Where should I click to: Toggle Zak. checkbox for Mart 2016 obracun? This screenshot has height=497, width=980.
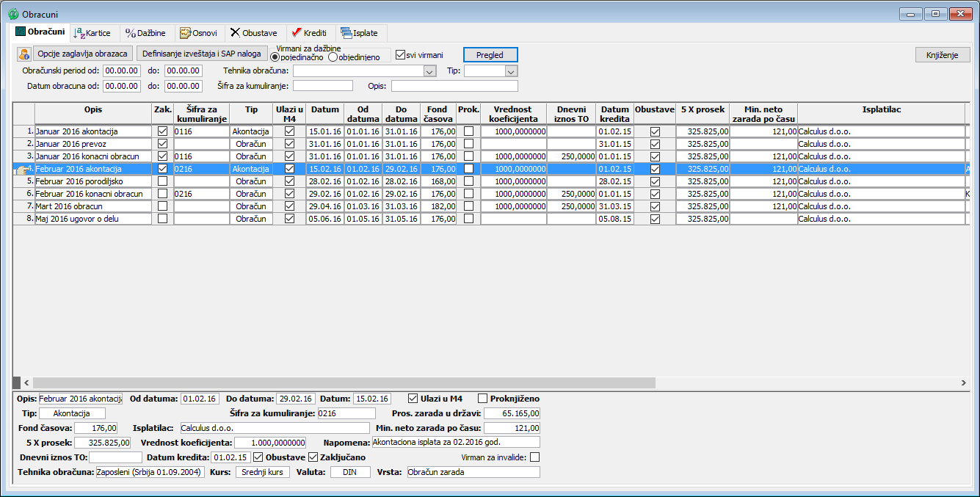pos(162,206)
